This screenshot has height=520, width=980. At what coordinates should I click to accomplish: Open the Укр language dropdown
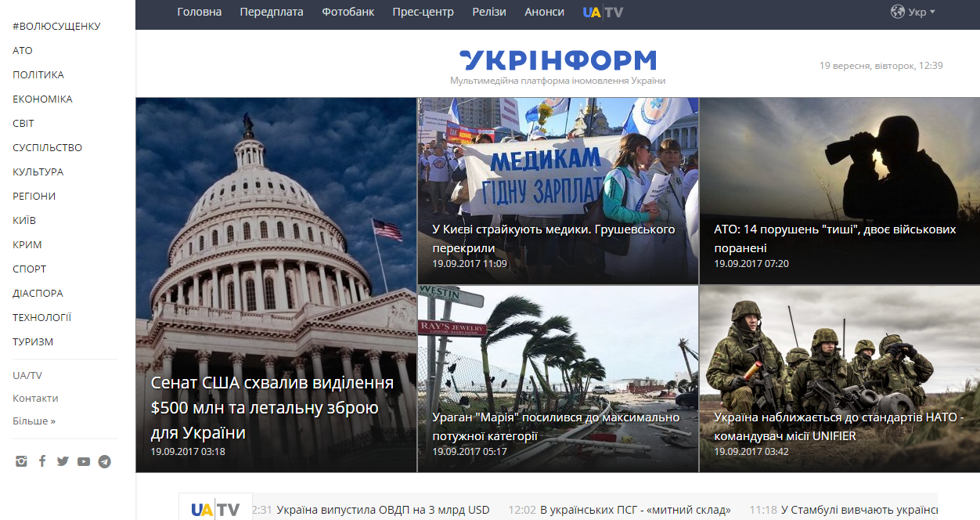point(913,12)
